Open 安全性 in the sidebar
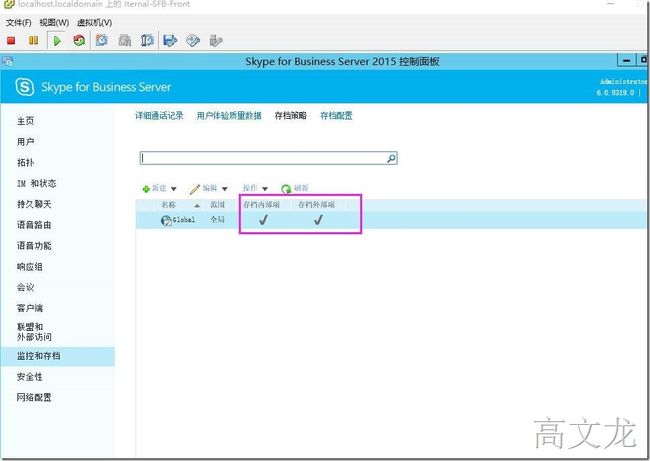 29,377
